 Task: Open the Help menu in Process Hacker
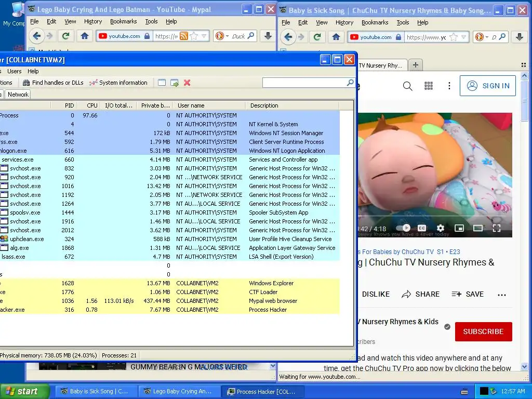[33, 71]
